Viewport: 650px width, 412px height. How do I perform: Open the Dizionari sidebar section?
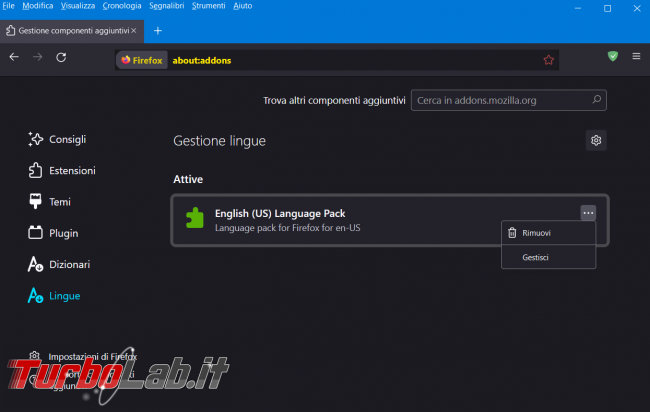point(59,264)
